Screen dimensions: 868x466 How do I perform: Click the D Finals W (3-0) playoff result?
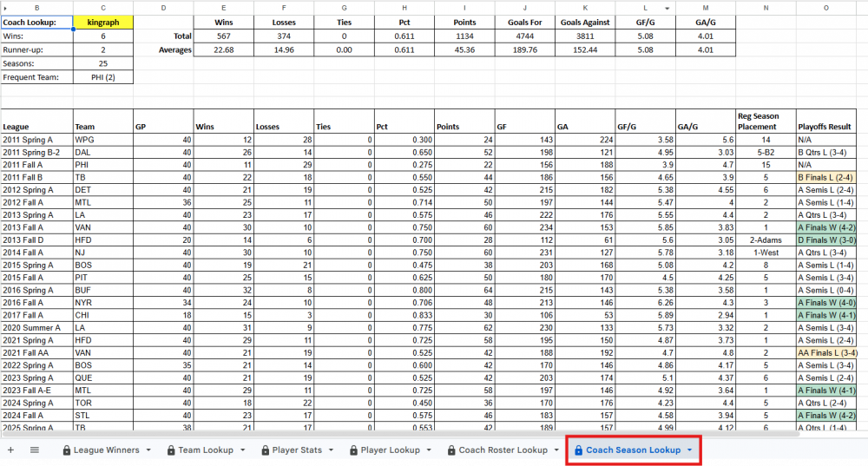pyautogui.click(x=826, y=240)
